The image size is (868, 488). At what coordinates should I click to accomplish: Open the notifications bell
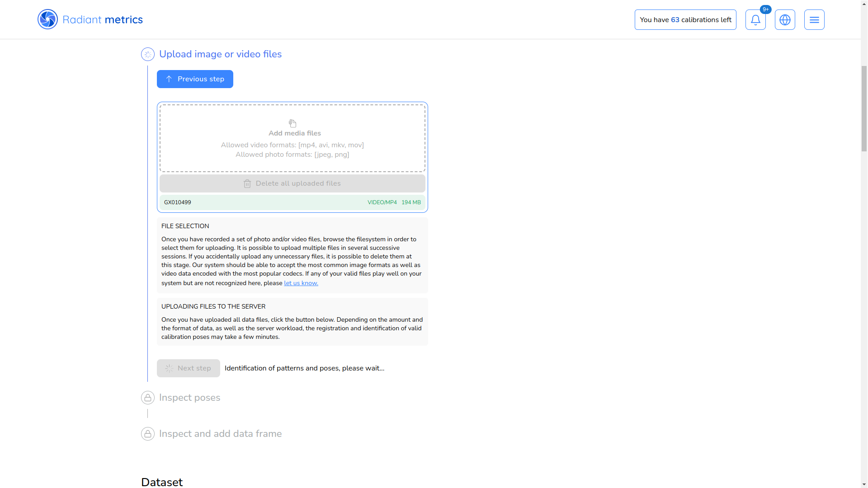(755, 20)
